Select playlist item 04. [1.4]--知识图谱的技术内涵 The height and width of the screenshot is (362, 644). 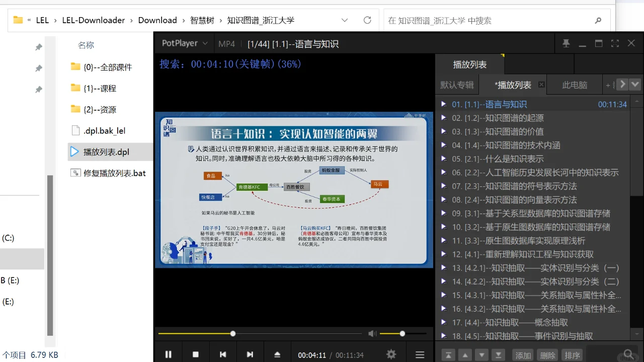[x=532, y=145]
